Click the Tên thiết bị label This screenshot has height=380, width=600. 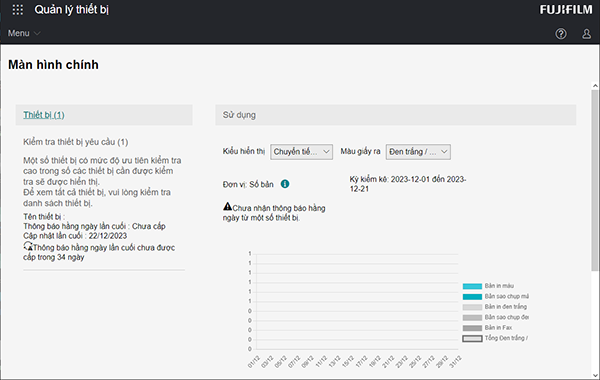pos(44,217)
